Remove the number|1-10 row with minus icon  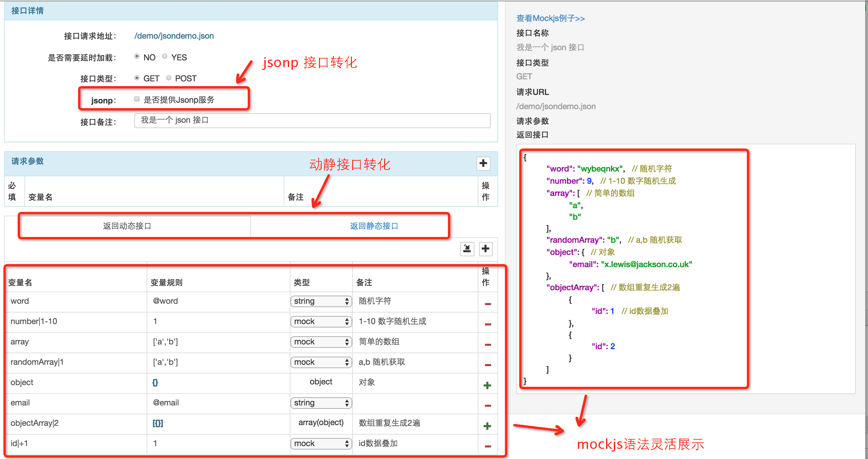click(488, 324)
